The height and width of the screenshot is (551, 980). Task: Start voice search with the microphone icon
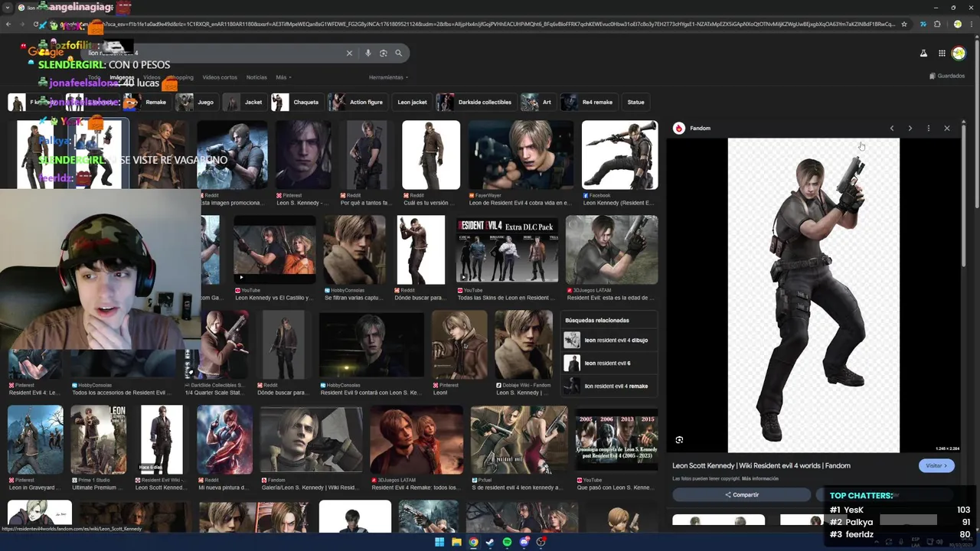pos(368,53)
